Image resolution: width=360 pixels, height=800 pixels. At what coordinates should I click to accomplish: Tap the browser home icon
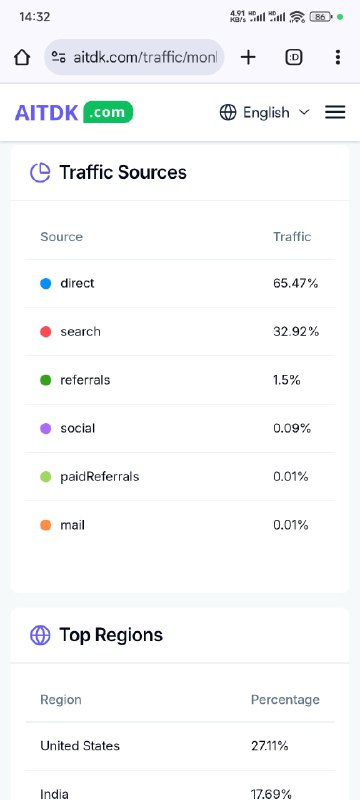(22, 58)
